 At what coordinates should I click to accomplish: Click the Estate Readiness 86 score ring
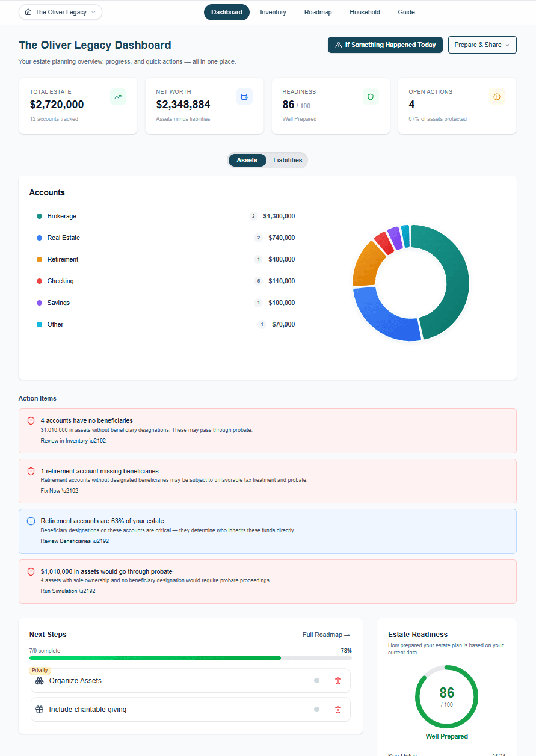446,696
